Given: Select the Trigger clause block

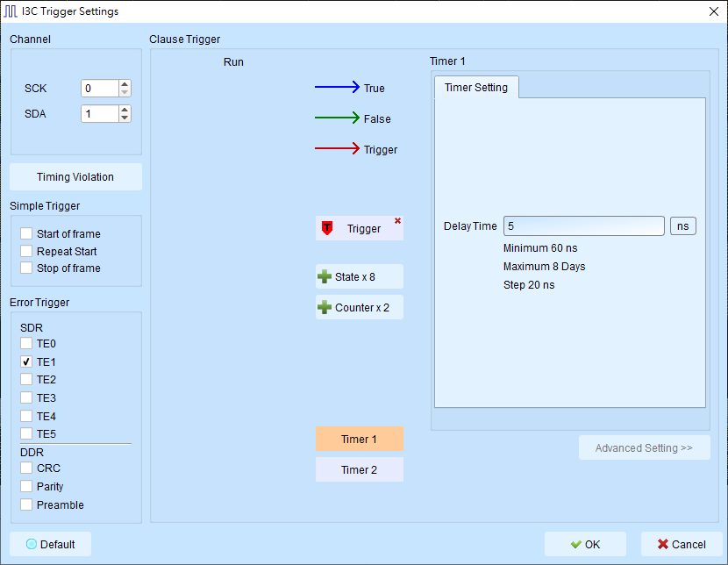Looking at the screenshot, I should coord(360,228).
